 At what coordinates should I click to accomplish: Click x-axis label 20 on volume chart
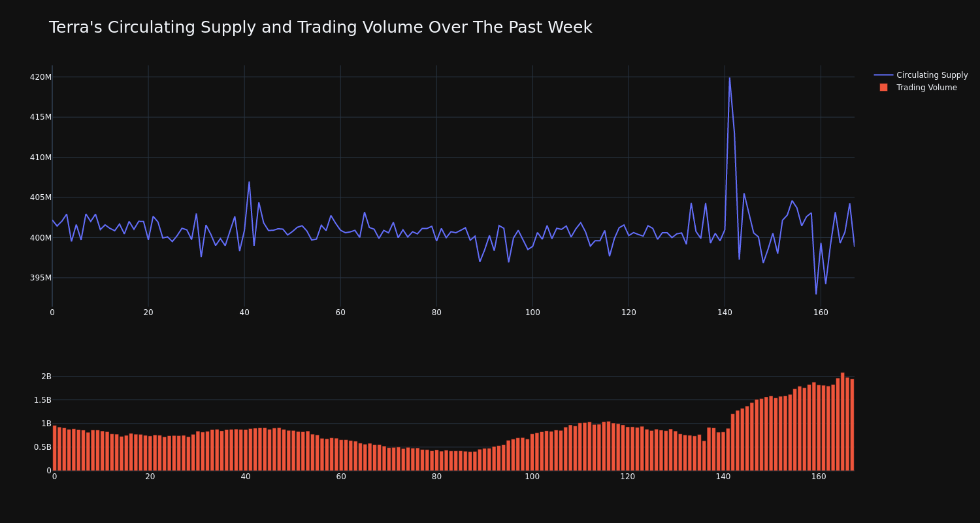[150, 477]
